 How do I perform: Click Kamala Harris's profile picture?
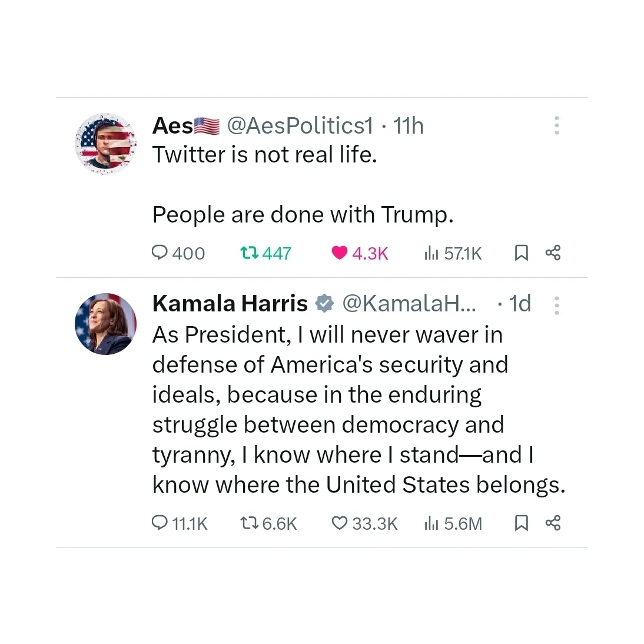(x=106, y=324)
